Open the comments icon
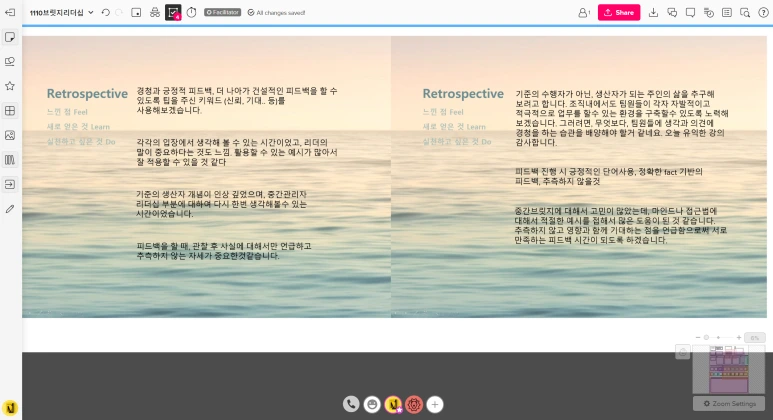The height and width of the screenshot is (420, 773). click(x=690, y=13)
